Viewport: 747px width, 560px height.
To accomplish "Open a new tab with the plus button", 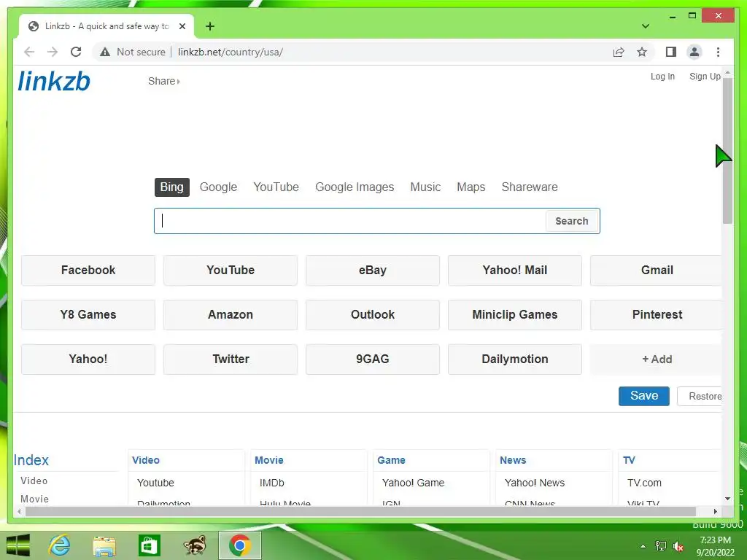I will pos(209,26).
